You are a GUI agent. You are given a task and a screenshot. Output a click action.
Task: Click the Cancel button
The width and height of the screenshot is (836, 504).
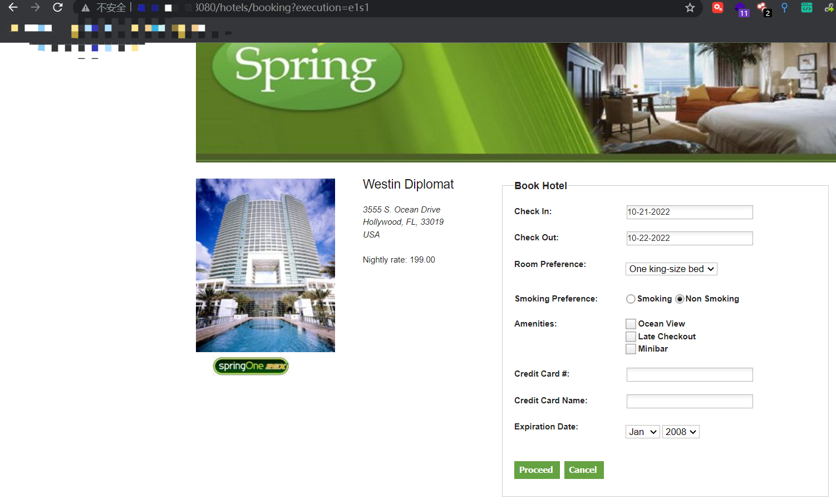click(584, 470)
